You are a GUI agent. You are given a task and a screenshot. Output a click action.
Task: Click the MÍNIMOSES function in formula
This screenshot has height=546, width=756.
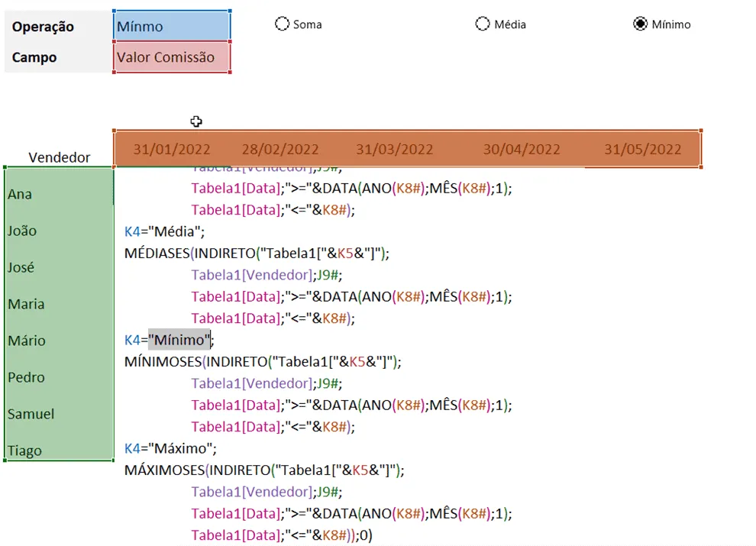(x=163, y=362)
